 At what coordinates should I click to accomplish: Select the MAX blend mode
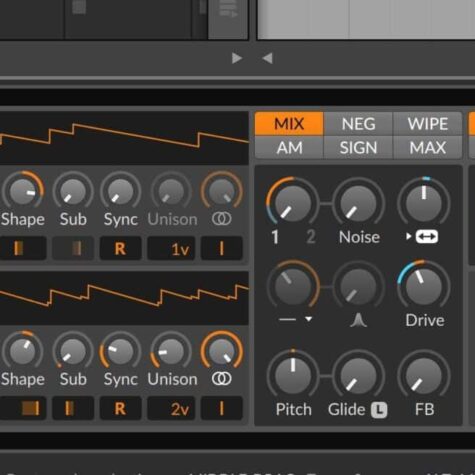(428, 147)
